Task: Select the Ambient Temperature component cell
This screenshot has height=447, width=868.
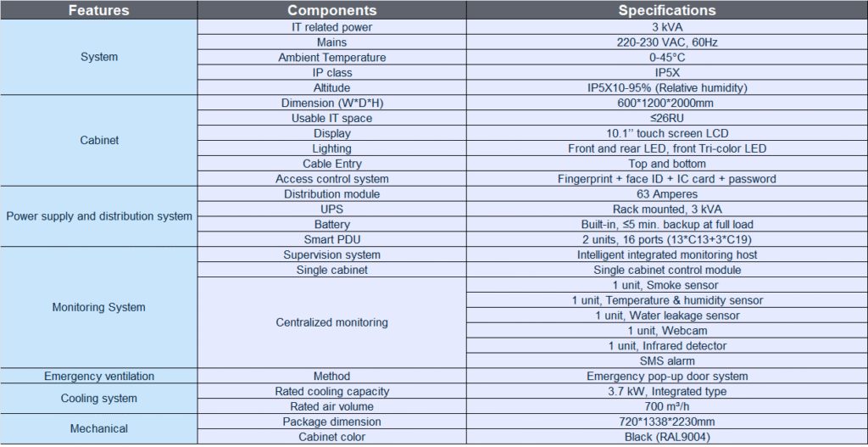Action: click(x=331, y=57)
